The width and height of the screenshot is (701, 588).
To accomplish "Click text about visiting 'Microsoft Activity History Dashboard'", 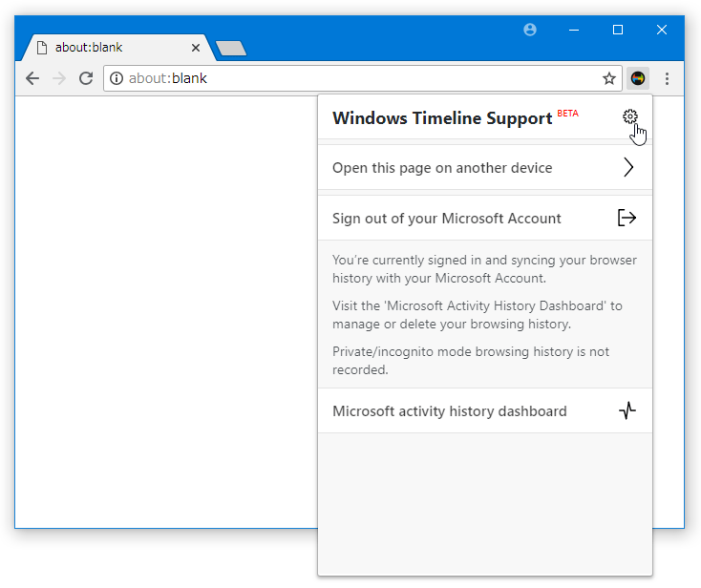I will (x=477, y=315).
